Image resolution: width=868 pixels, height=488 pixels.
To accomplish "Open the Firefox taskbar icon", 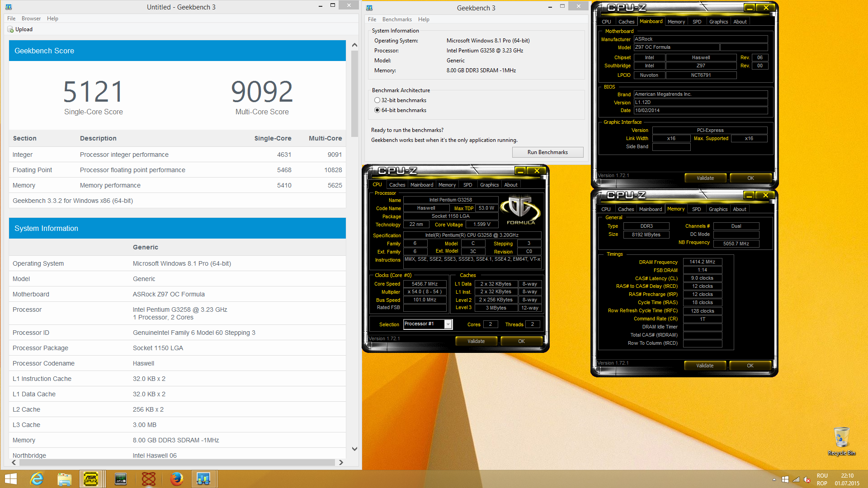I will click(176, 479).
